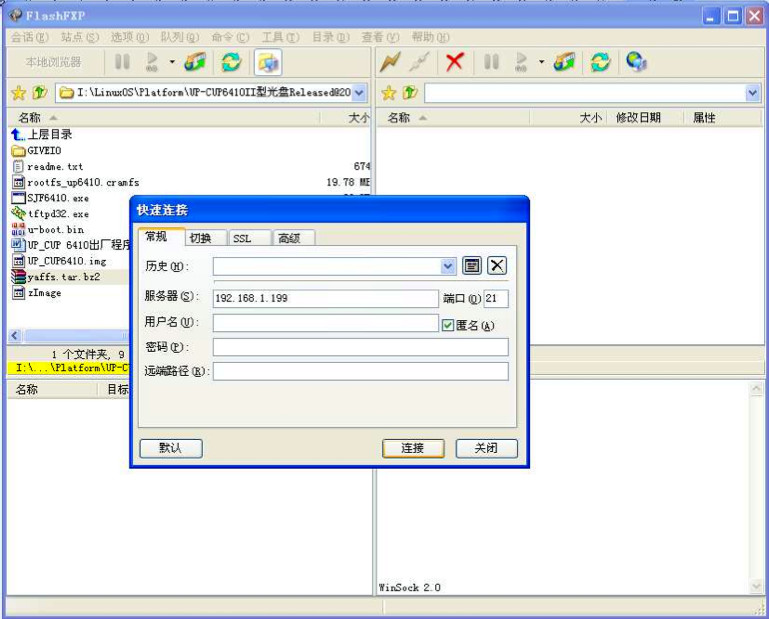Click the remote pane pause icon

(x=491, y=62)
